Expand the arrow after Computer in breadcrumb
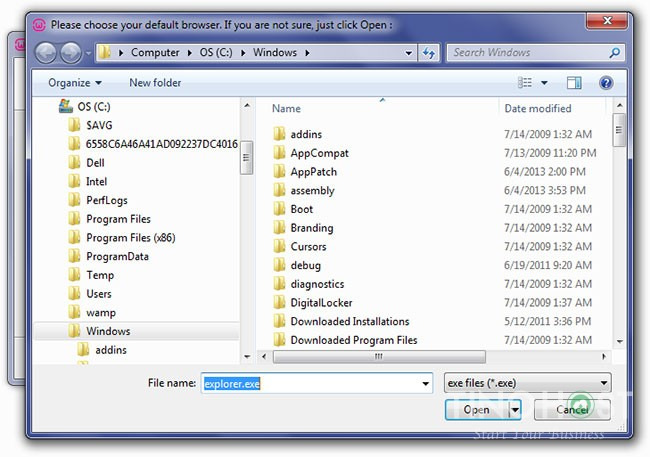The height and width of the screenshot is (457, 650). [x=190, y=53]
